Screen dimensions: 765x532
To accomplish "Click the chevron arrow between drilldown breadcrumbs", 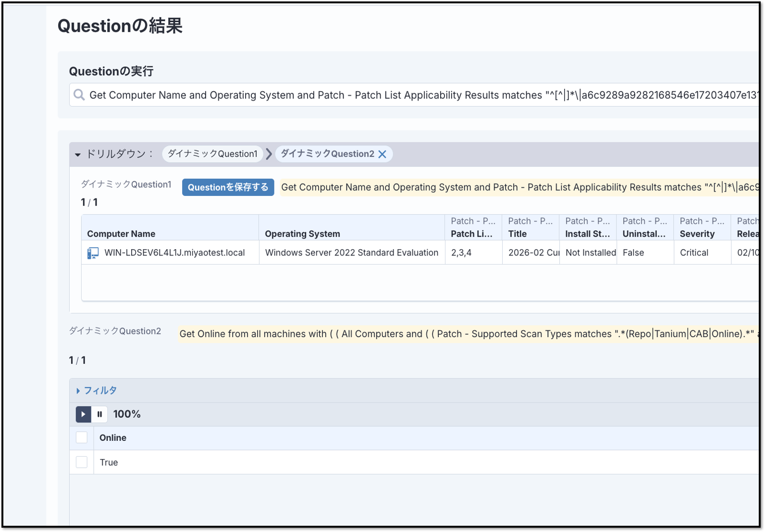I will (x=269, y=154).
